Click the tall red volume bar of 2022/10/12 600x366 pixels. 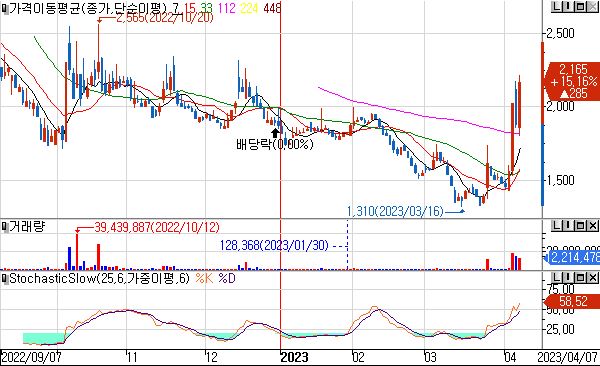(x=77, y=252)
